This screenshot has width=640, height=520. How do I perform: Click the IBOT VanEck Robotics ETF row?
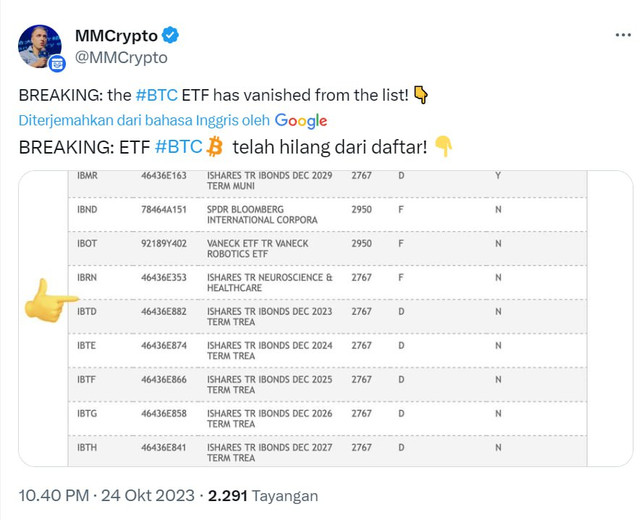[327, 249]
